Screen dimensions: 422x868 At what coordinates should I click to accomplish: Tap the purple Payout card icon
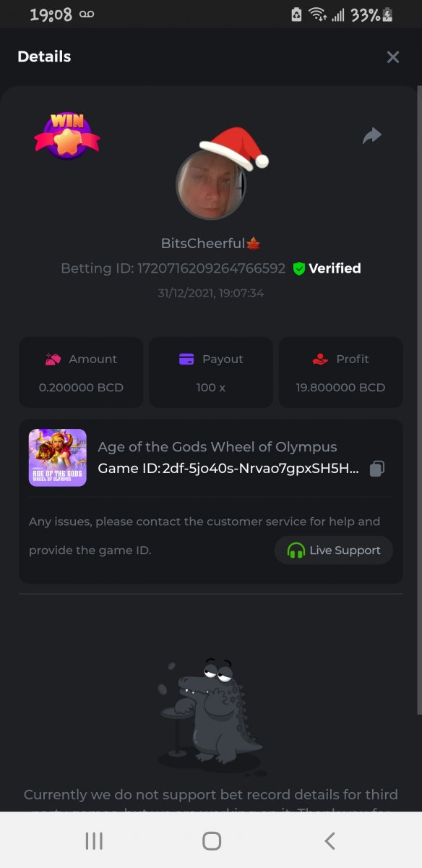(186, 359)
